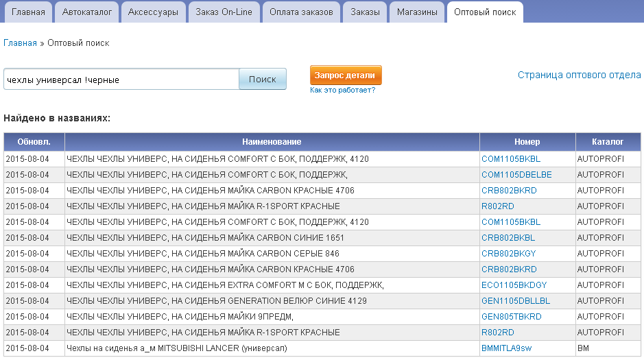Switch to the Магазины tab
644x360 pixels.
(x=417, y=12)
